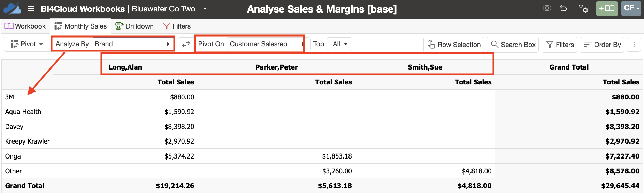
Task: Open the Drilldown tab
Action: (135, 26)
